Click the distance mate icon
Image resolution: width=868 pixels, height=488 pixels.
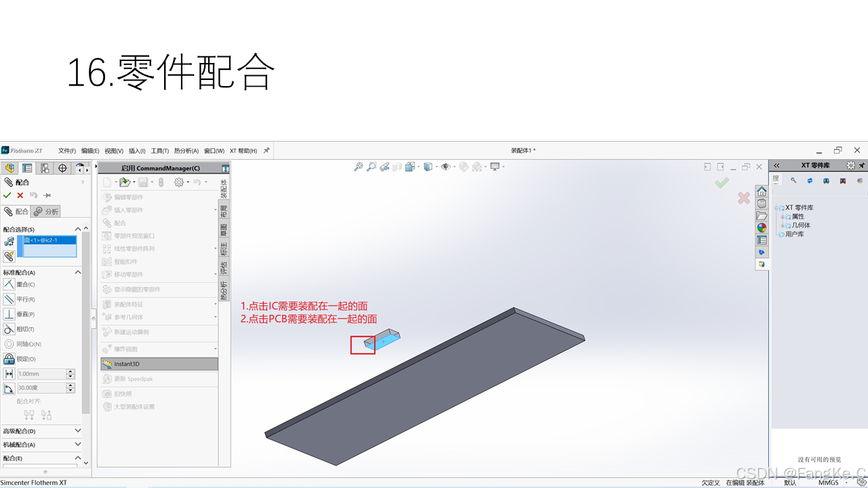click(9, 373)
